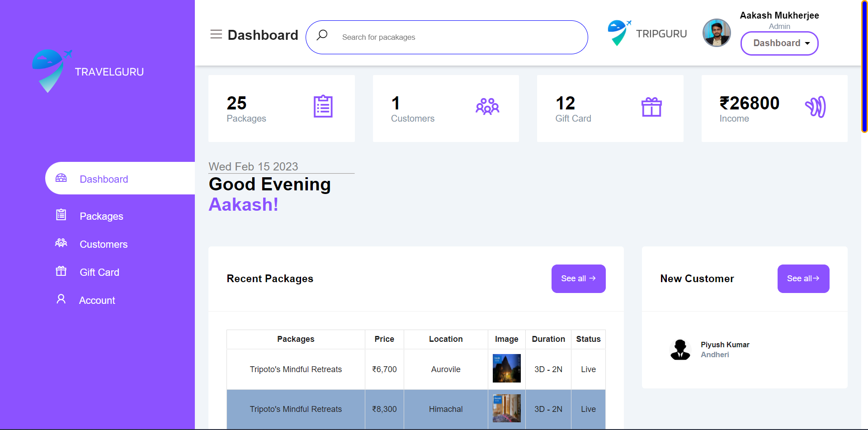
Task: Expand New Customer list via See all
Action: point(803,279)
